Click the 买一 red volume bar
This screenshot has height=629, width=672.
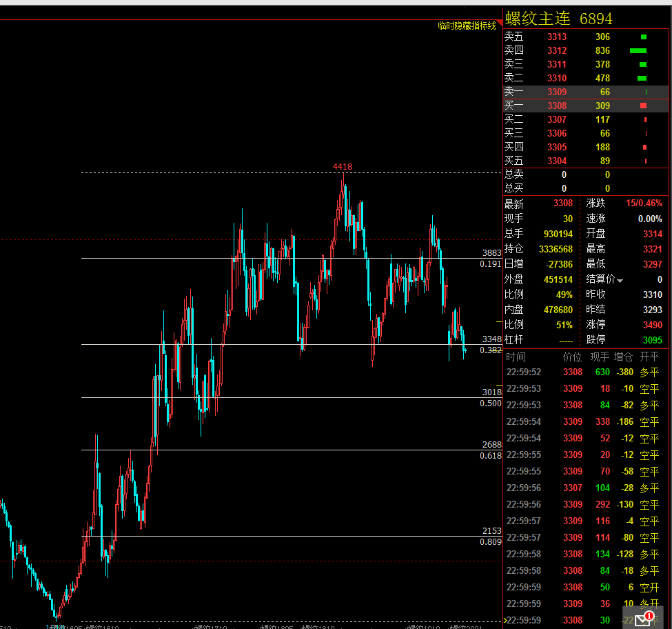tap(643, 106)
